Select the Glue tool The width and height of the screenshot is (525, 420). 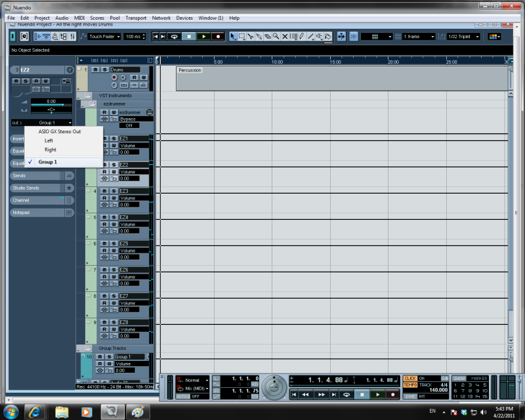coord(259,37)
